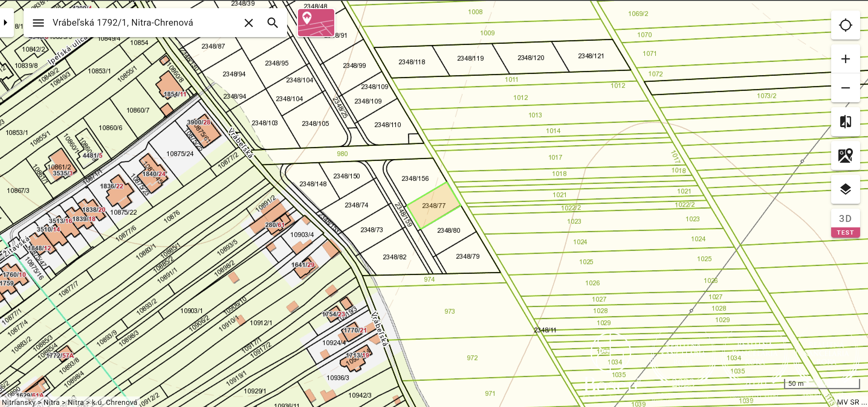Image resolution: width=868 pixels, height=407 pixels.
Task: Click the magnifier search icon
Action: pyautogui.click(x=272, y=23)
